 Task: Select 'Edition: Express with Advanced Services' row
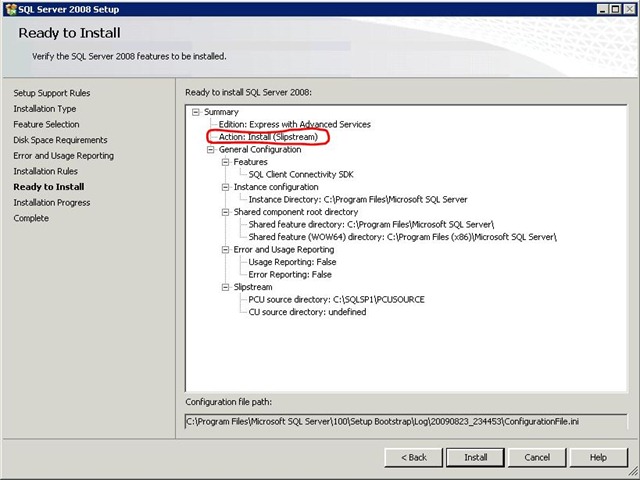point(295,124)
